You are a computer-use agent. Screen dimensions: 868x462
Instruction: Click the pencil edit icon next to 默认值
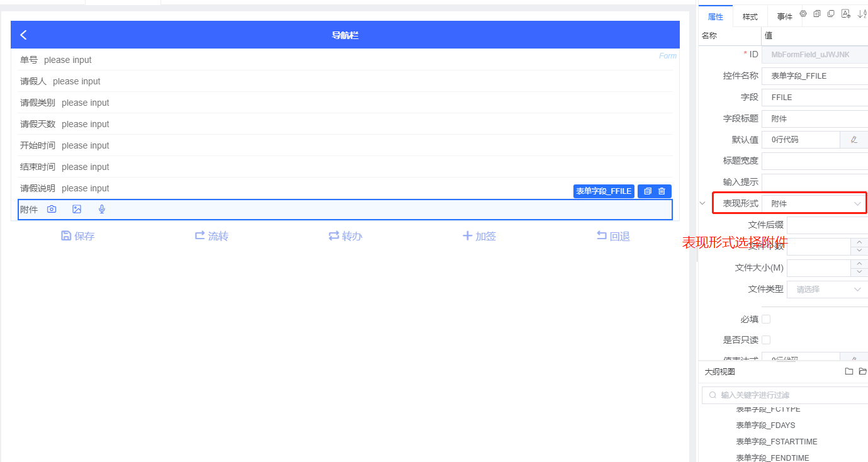click(x=854, y=140)
